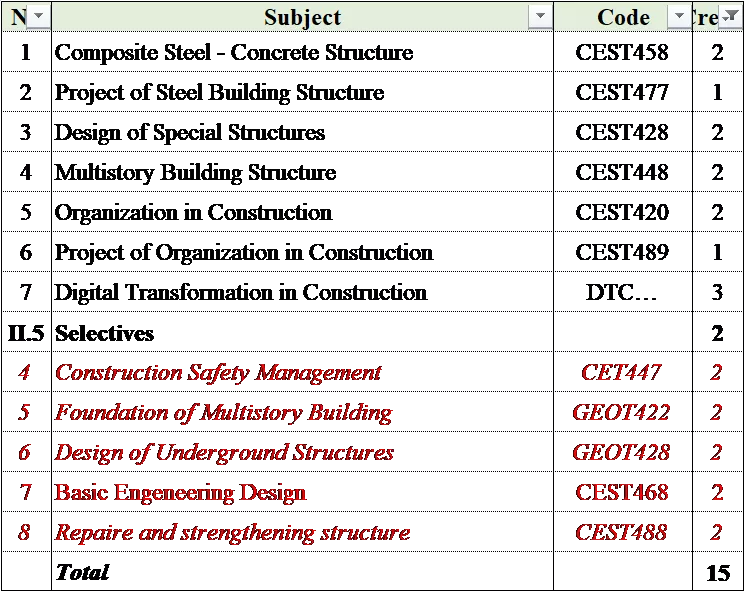The width and height of the screenshot is (745, 593).
Task: Select the Total label cell
Action: [302, 572]
